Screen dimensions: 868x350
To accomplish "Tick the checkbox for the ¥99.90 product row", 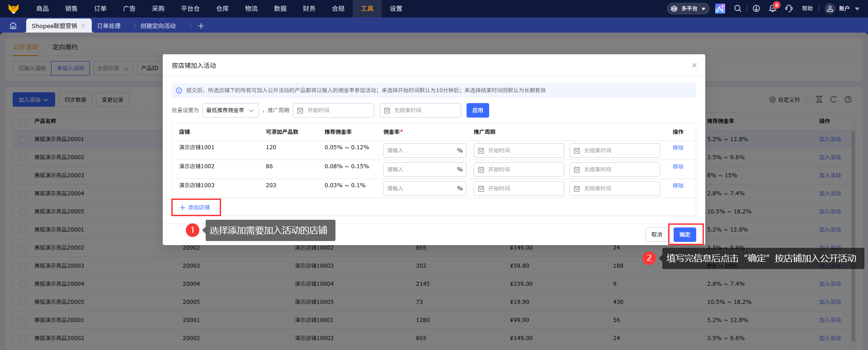I will click(x=23, y=320).
